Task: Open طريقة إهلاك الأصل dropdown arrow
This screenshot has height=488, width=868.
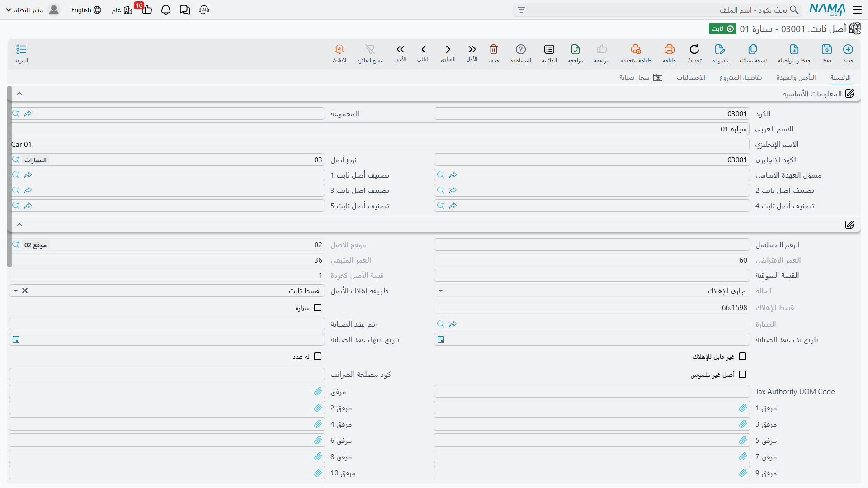Action: coord(16,291)
